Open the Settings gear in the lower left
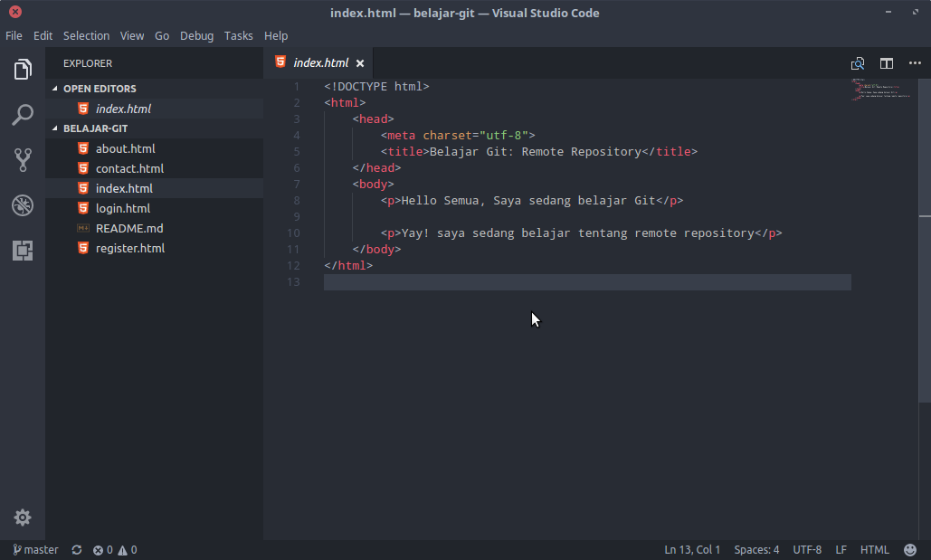 (x=22, y=517)
